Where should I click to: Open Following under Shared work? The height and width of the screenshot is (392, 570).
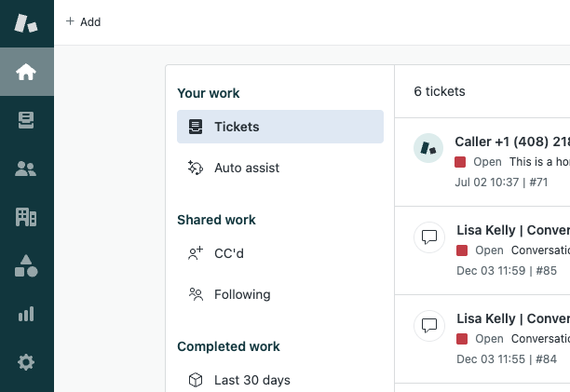click(x=280, y=294)
